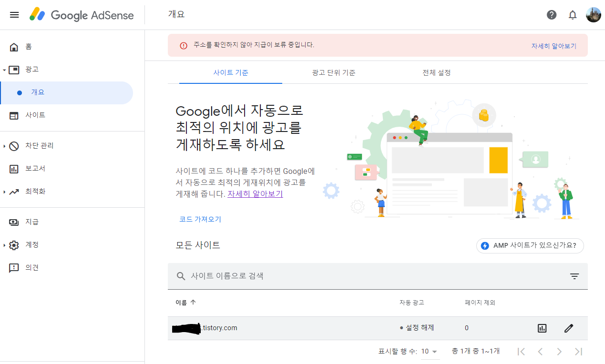Click the 총 1개 중 1~1개 text
The image size is (605, 364).
pos(476,351)
